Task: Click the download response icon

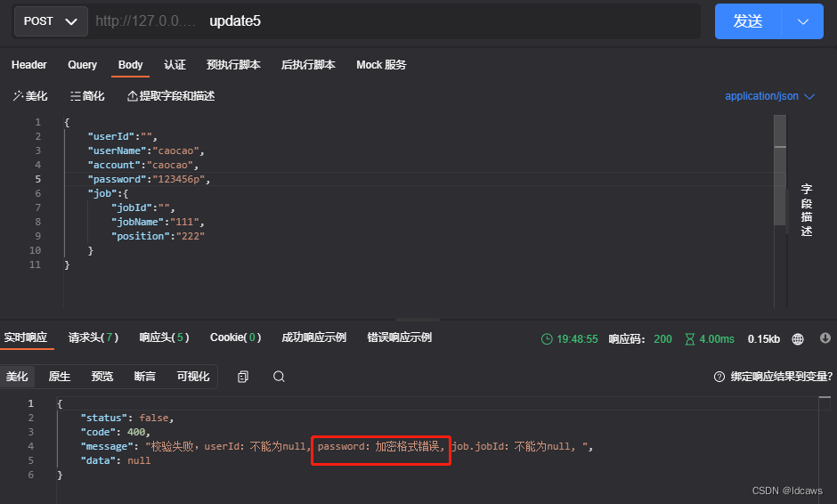Action: click(x=825, y=338)
